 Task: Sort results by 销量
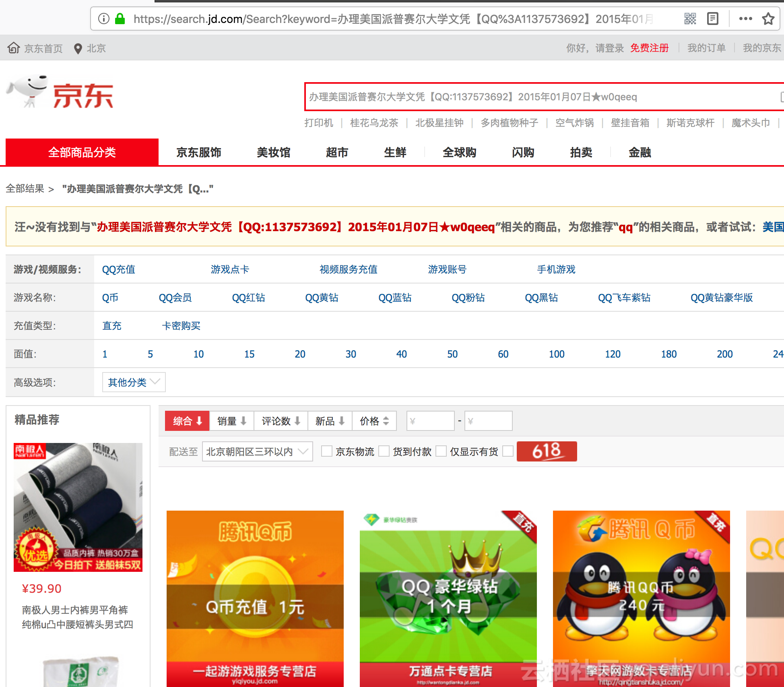point(231,421)
